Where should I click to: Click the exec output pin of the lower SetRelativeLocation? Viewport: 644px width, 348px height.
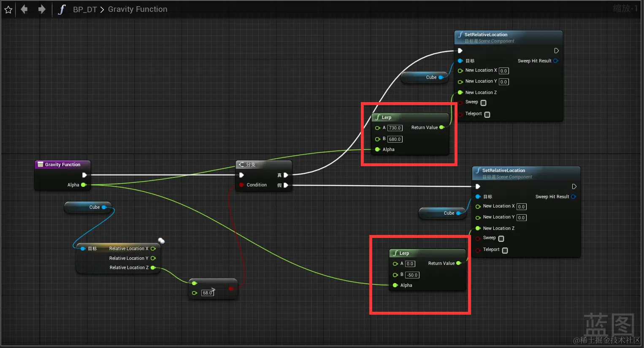tap(574, 186)
